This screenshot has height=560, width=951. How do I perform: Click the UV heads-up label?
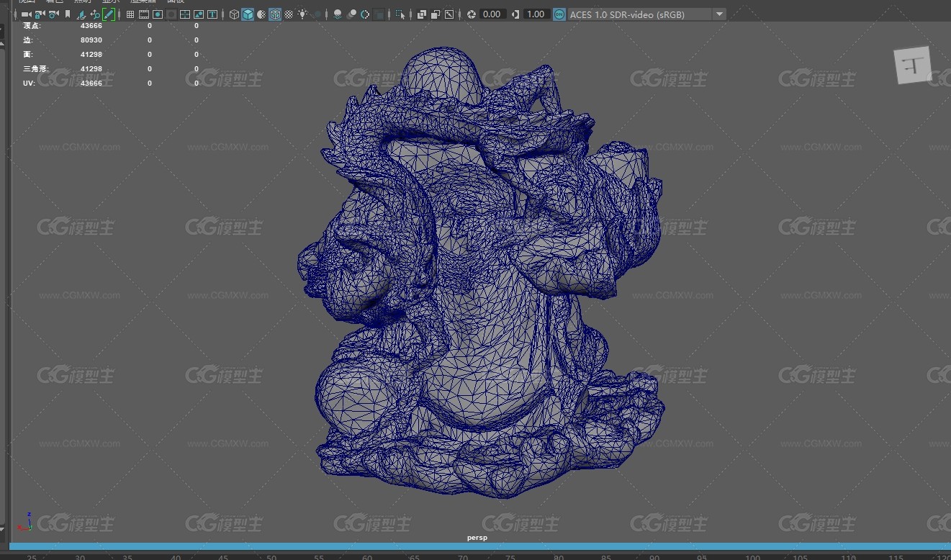click(30, 83)
